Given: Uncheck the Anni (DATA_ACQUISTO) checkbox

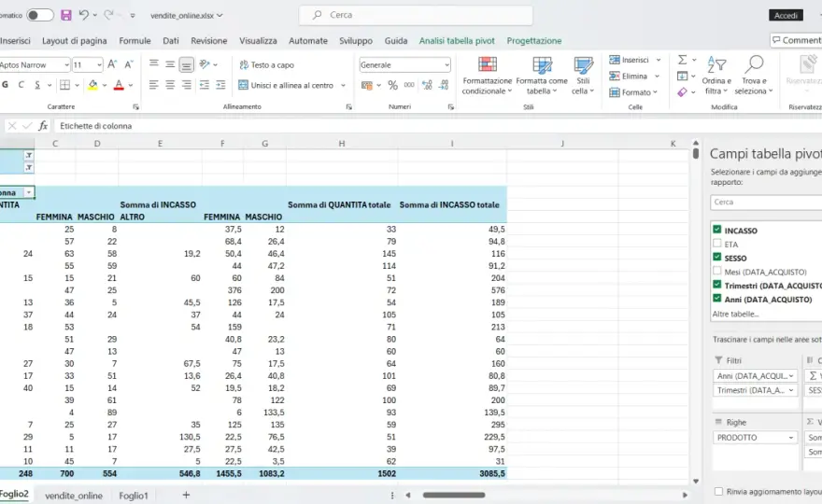Looking at the screenshot, I should pos(717,299).
